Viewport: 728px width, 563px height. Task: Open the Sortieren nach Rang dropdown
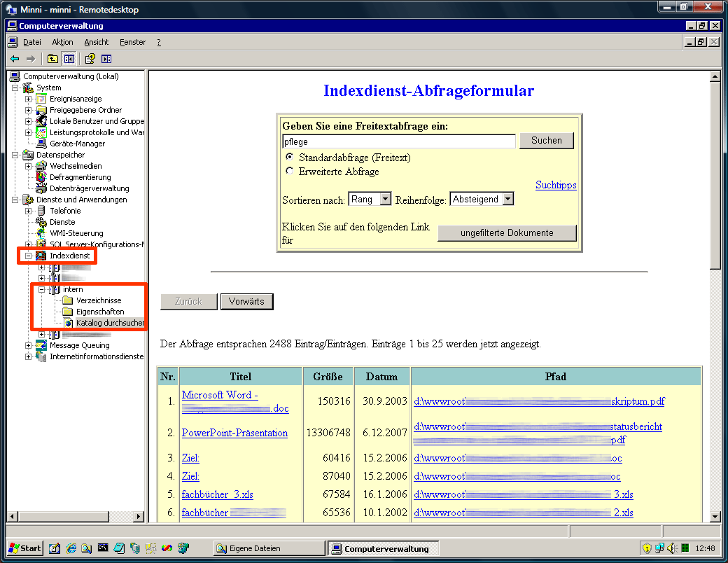(x=384, y=200)
